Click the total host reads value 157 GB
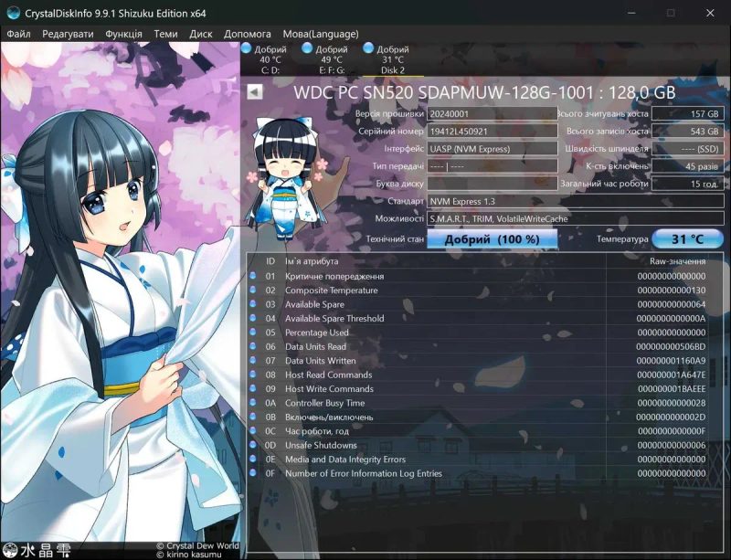The height and width of the screenshot is (560, 731). click(x=688, y=114)
